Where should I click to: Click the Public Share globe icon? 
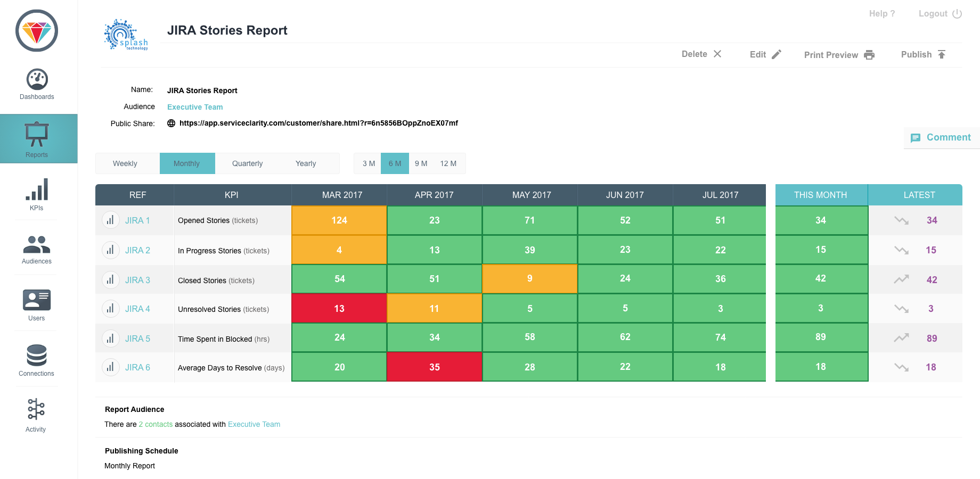point(171,123)
